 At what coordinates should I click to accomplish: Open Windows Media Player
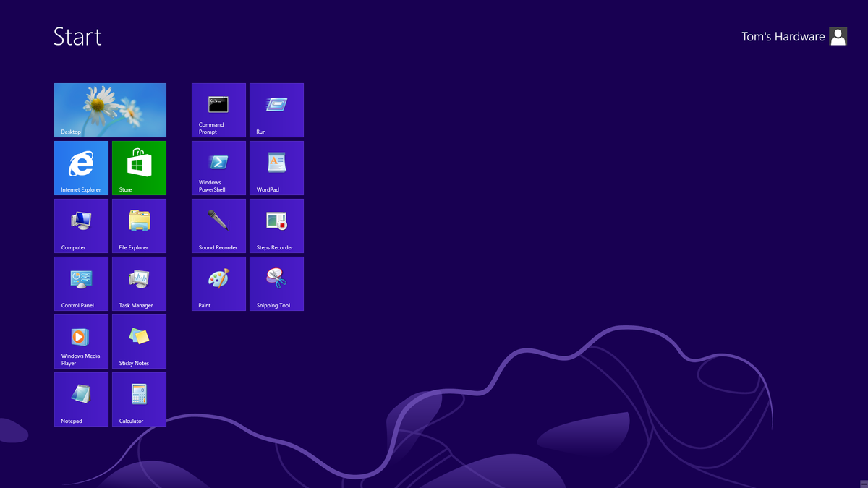[81, 341]
